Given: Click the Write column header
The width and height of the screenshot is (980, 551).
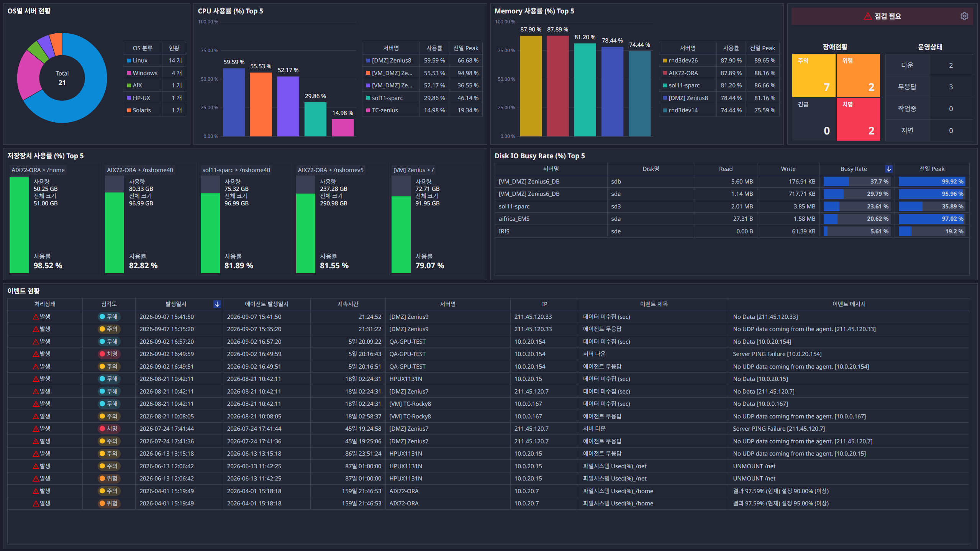Looking at the screenshot, I should click(x=788, y=169).
